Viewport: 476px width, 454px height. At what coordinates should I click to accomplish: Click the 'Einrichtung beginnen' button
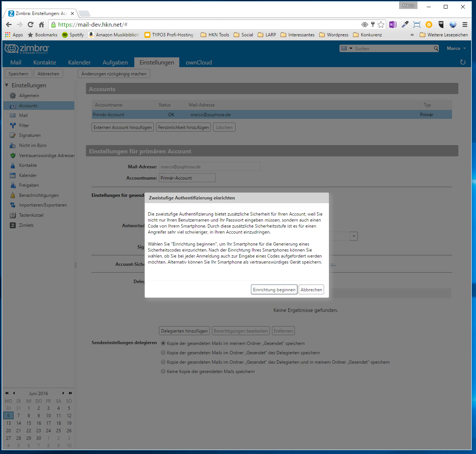tap(274, 290)
